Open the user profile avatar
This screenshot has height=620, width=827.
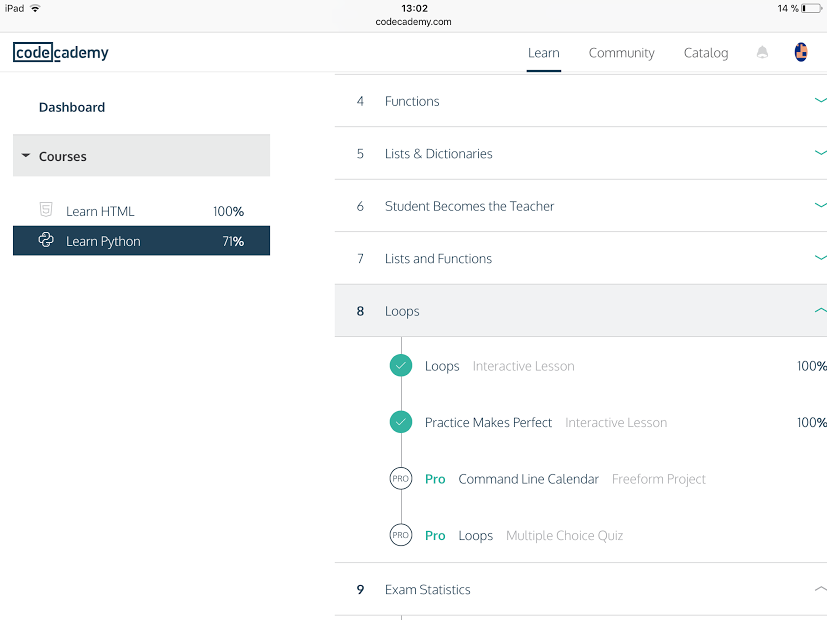point(801,52)
